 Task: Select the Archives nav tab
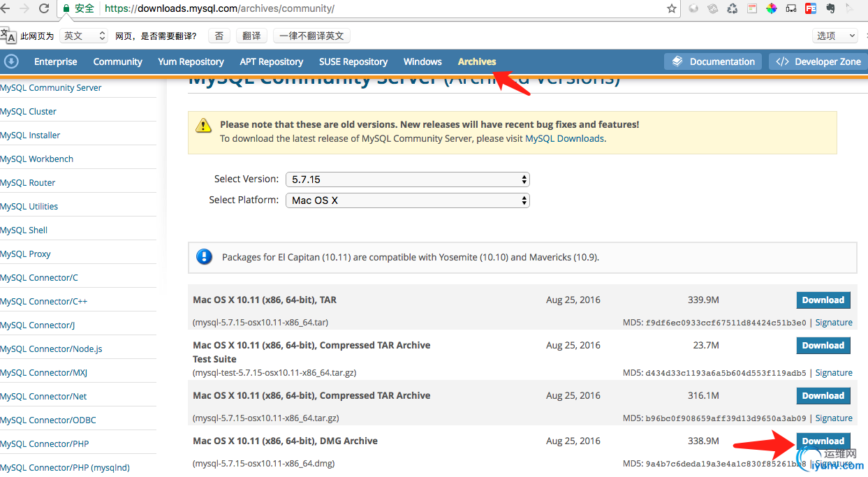point(477,61)
